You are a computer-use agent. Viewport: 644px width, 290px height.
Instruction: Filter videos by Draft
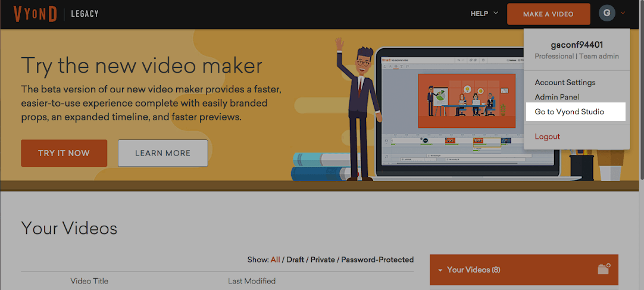coord(296,260)
